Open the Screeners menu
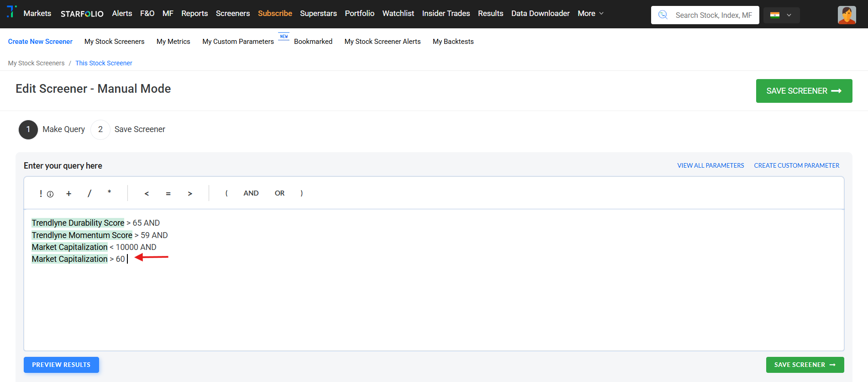 tap(233, 14)
